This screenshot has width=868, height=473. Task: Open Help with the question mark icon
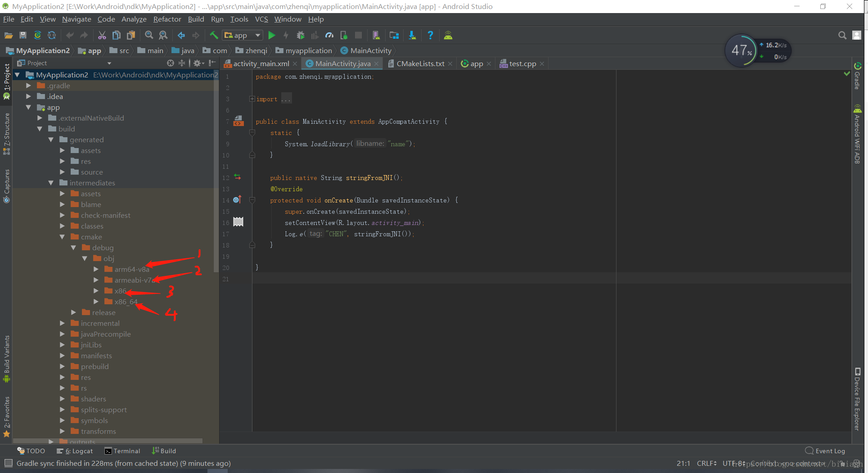430,35
